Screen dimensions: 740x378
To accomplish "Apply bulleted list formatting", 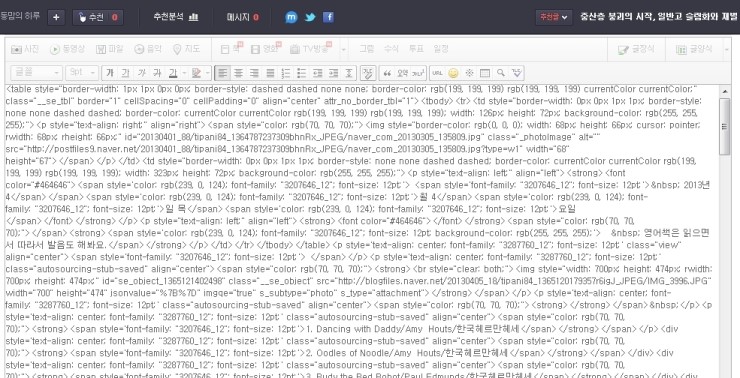I will [x=302, y=73].
